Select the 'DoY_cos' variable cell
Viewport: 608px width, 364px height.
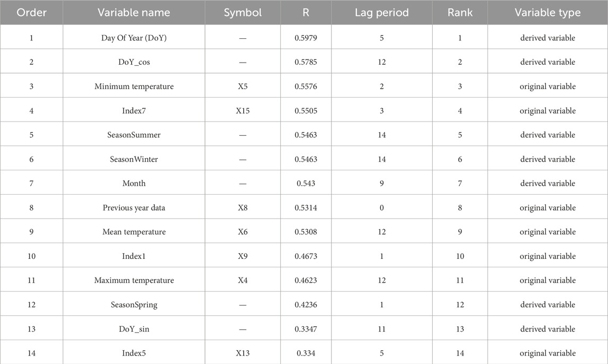[134, 62]
